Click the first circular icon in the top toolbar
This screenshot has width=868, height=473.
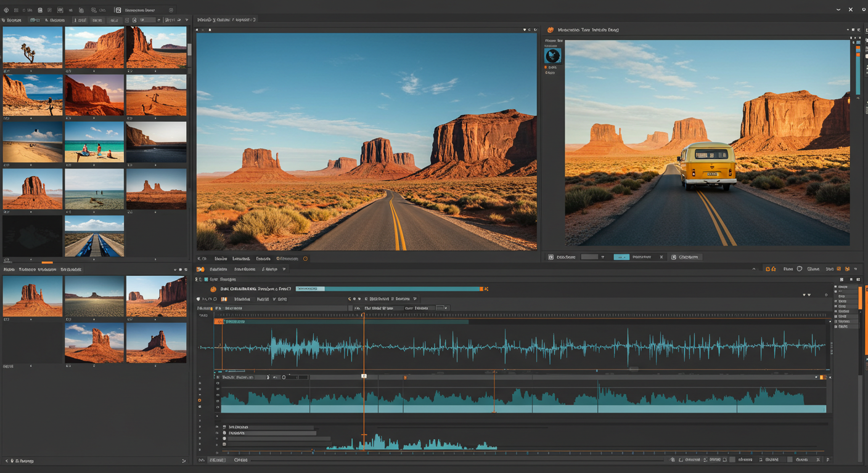(6, 10)
